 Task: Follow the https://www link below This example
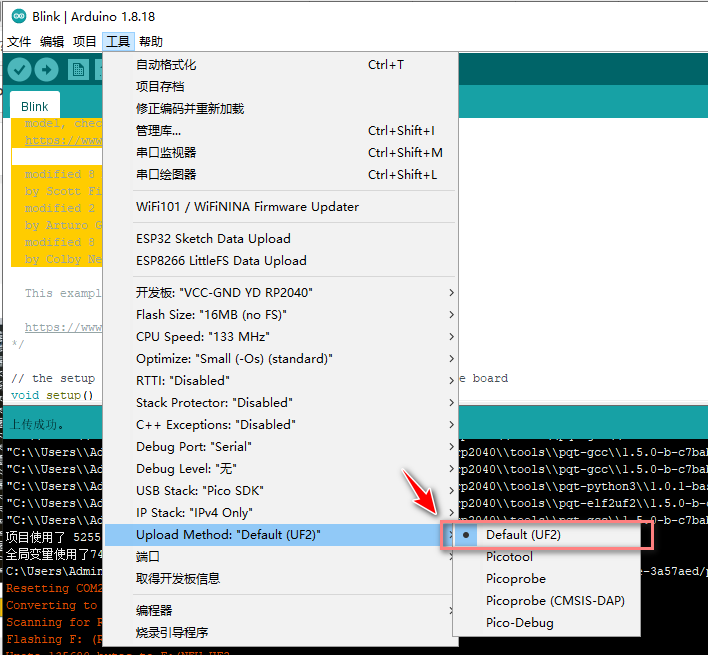[63, 327]
